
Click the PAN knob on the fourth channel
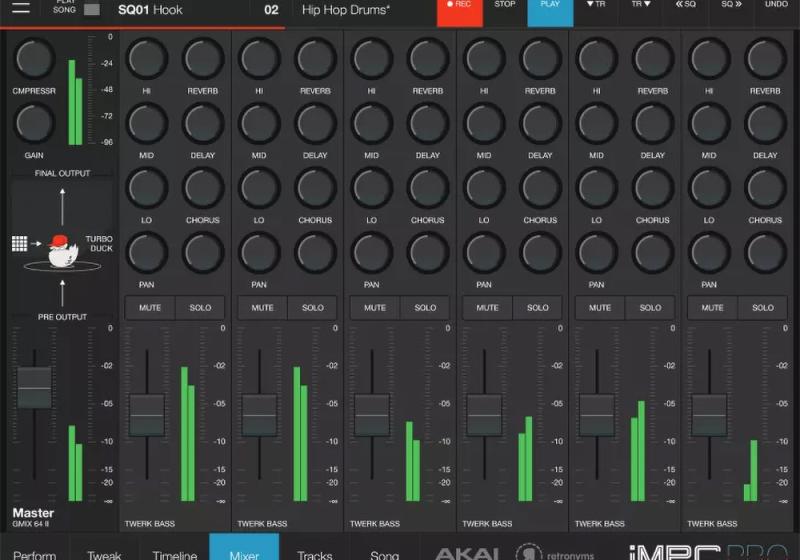pos(484,252)
